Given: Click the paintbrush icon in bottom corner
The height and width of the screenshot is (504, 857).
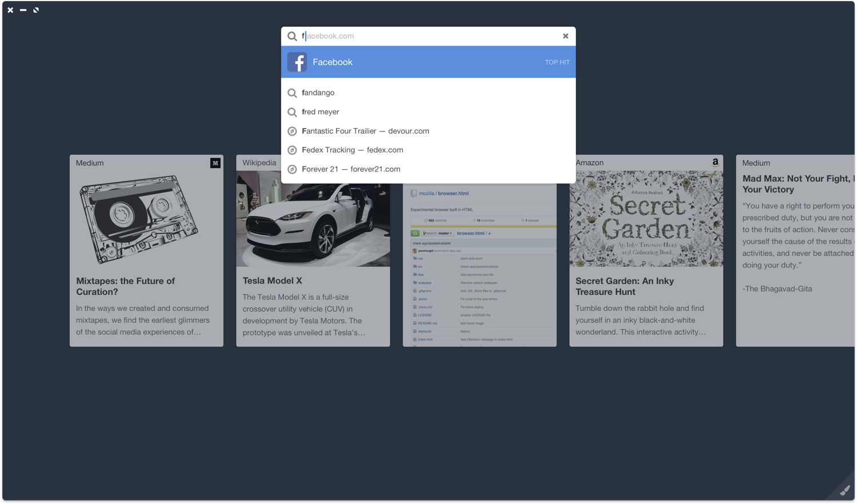Looking at the screenshot, I should point(844,490).
